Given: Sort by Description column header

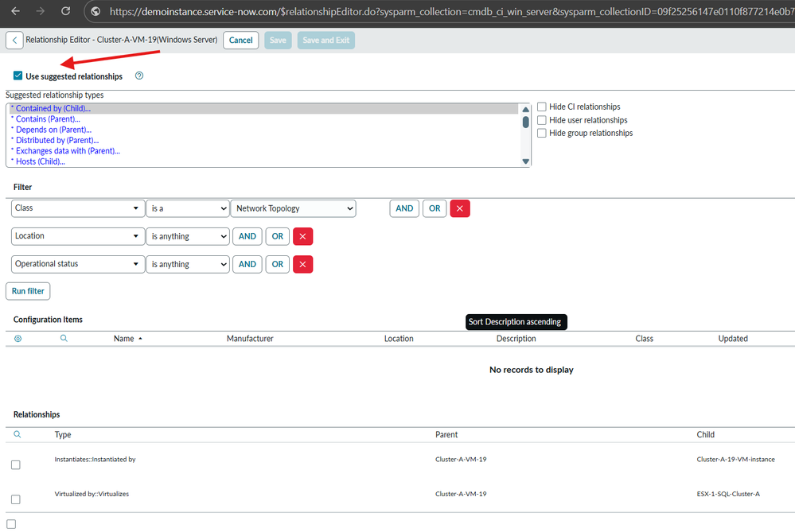Looking at the screenshot, I should 516,339.
